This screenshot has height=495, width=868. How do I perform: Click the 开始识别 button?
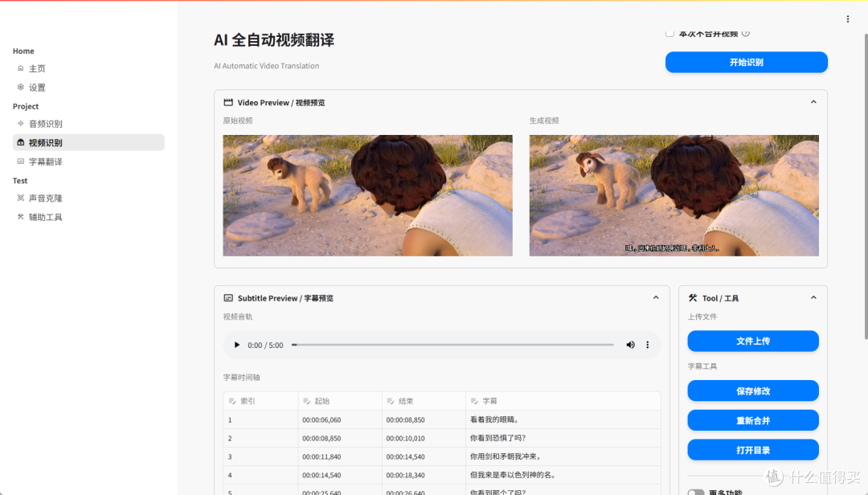tap(746, 63)
